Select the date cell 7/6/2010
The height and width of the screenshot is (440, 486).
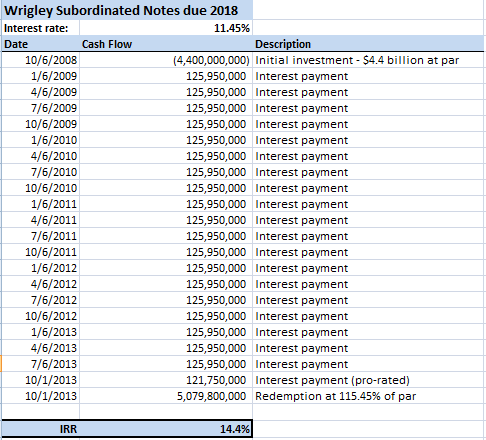[x=41, y=172]
